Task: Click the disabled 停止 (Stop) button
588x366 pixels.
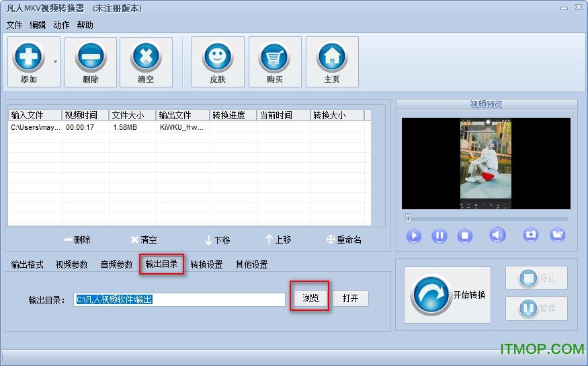Action: 536,278
